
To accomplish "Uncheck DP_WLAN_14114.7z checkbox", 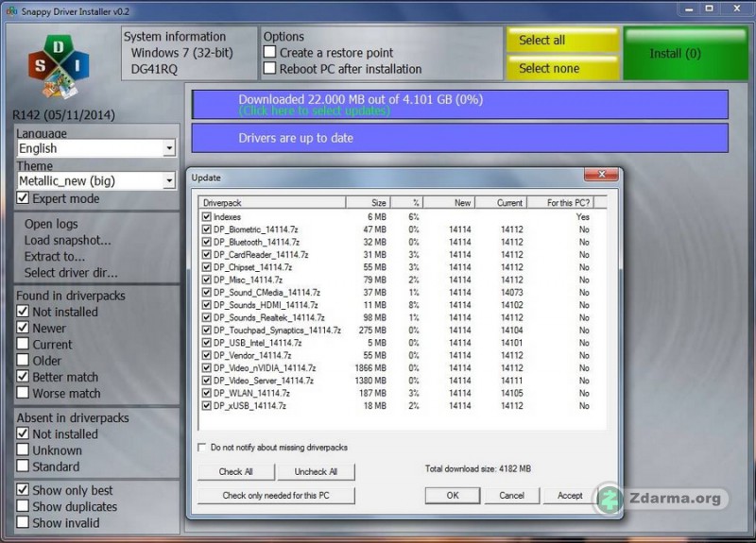I will coord(206,393).
